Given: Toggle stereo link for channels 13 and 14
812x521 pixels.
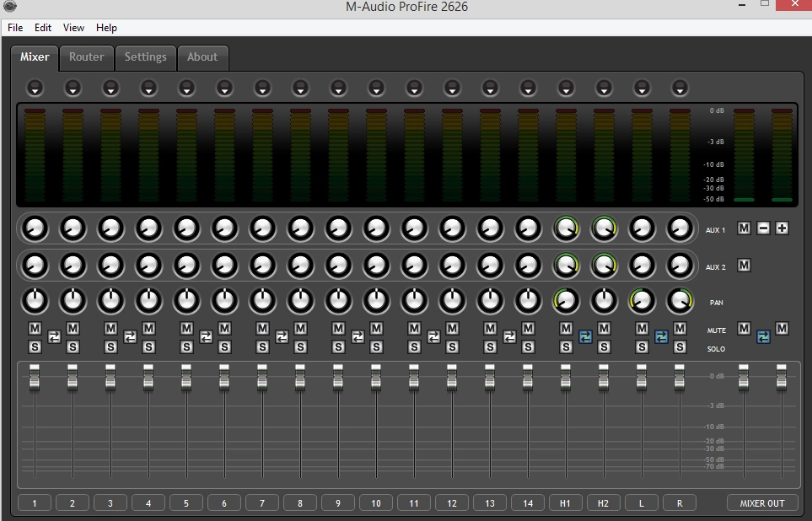Looking at the screenshot, I should [509, 337].
